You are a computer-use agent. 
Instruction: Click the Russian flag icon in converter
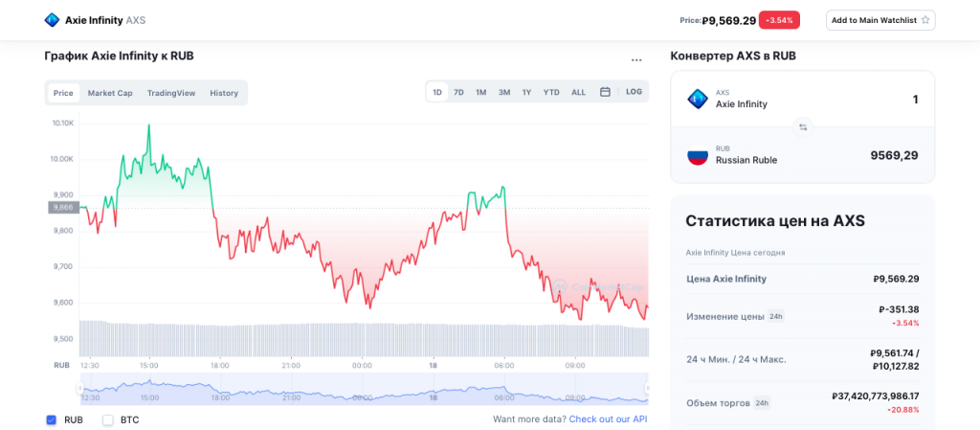click(698, 155)
